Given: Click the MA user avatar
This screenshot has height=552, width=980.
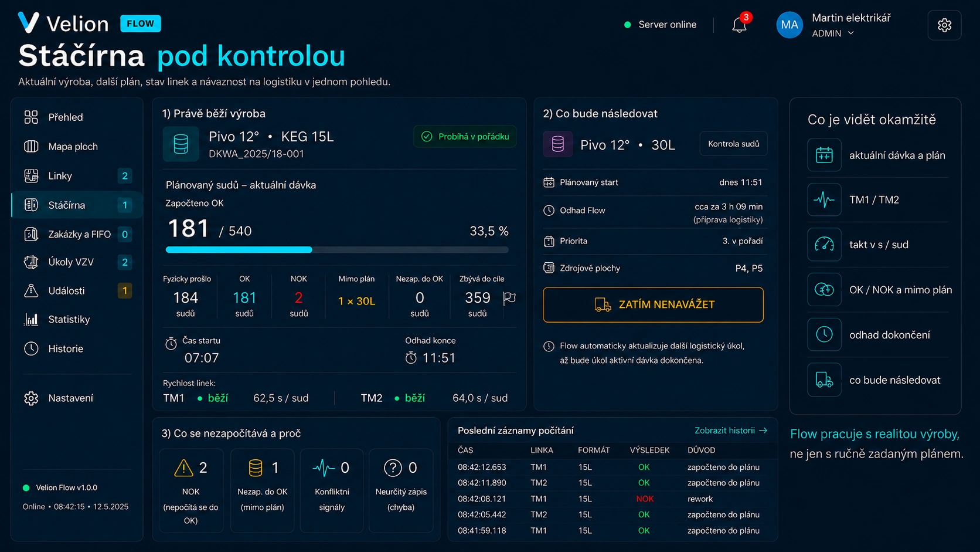Looking at the screenshot, I should [x=790, y=25].
